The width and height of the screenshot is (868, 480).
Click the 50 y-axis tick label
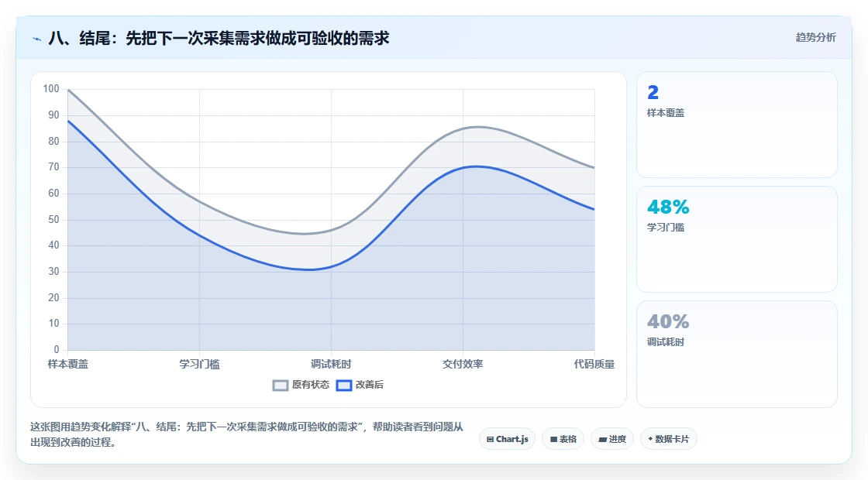click(x=53, y=220)
